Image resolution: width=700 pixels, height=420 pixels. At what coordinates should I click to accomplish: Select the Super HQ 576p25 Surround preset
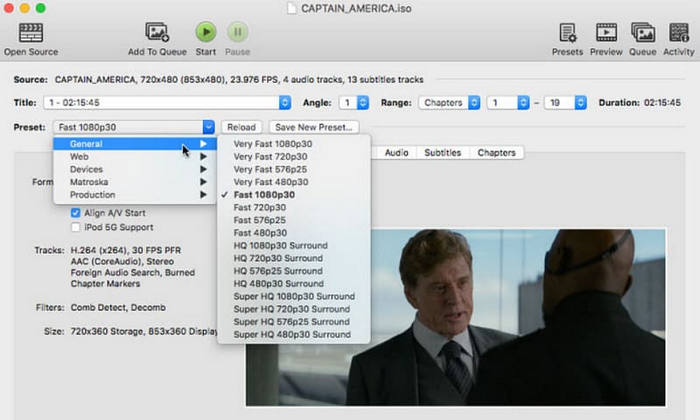point(294,322)
